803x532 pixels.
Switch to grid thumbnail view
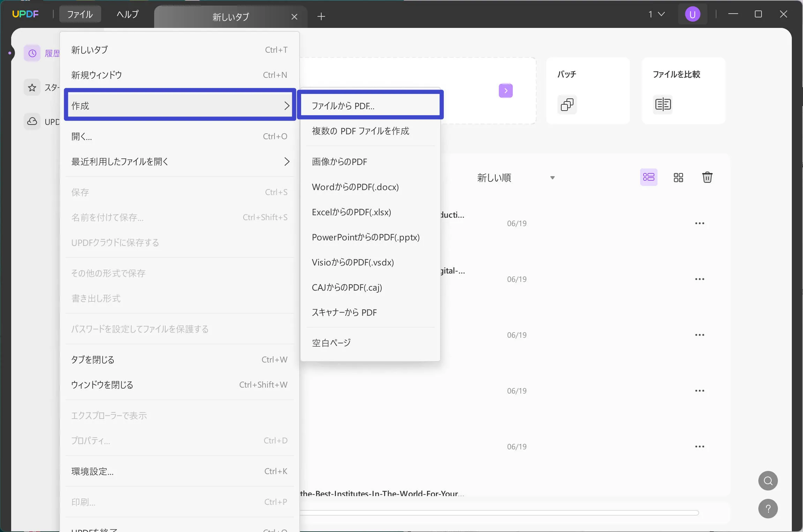[678, 178]
